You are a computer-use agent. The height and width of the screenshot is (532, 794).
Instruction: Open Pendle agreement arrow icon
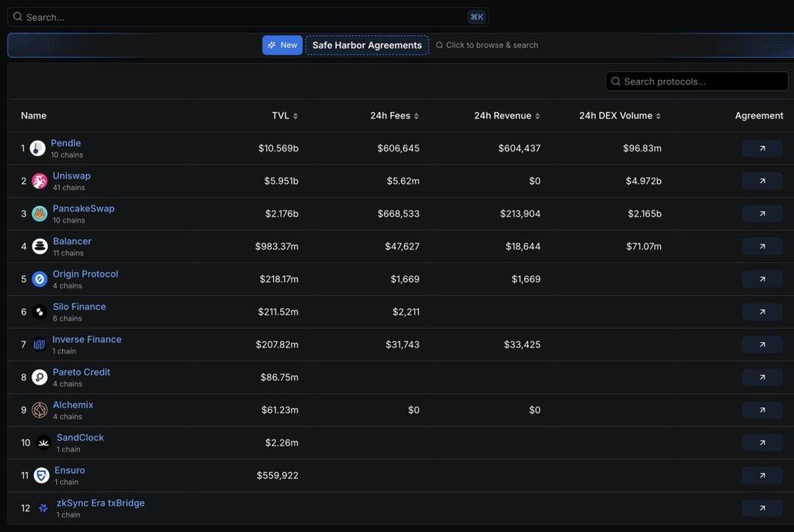(x=762, y=148)
